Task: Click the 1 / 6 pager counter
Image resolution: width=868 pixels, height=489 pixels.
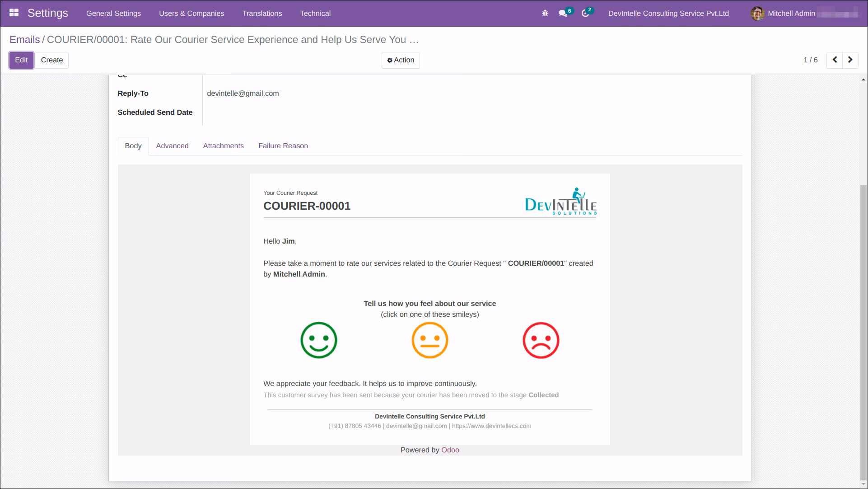Action: click(x=811, y=60)
